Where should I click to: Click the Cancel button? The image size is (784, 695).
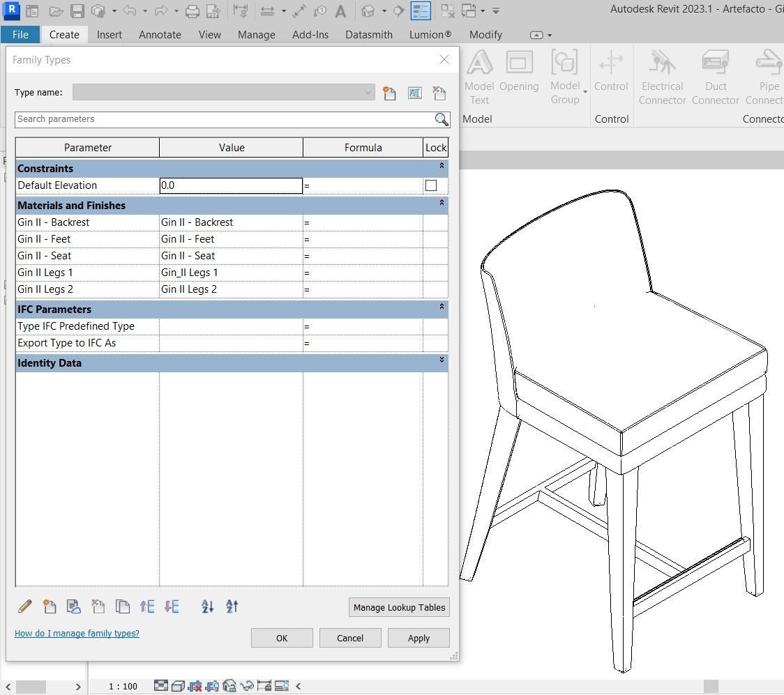(x=350, y=638)
